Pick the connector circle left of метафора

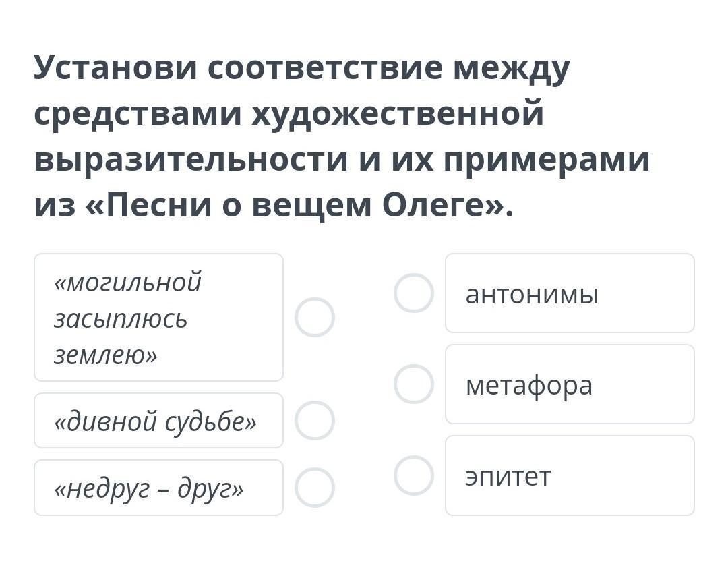(x=413, y=384)
